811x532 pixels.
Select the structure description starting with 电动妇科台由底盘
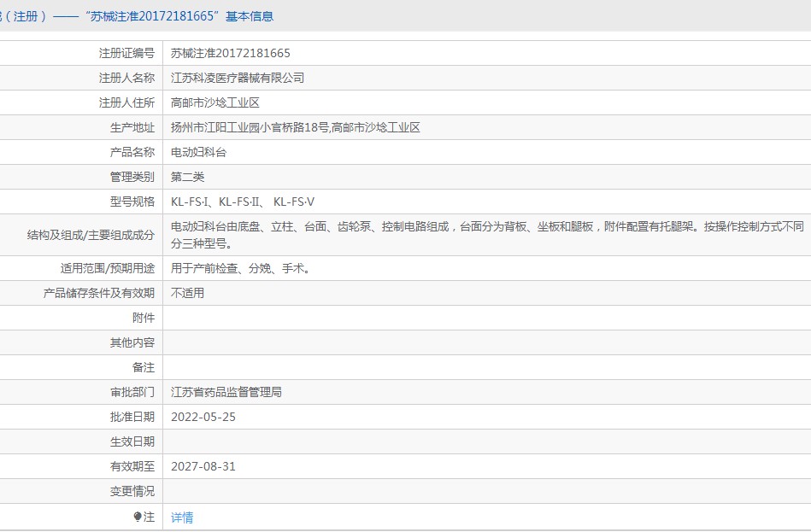click(x=487, y=235)
